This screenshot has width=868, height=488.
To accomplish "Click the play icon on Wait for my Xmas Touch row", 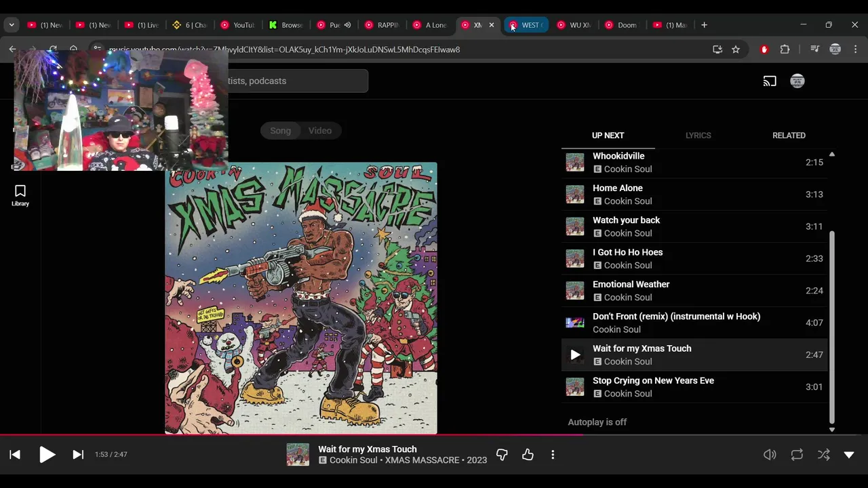I will [575, 354].
